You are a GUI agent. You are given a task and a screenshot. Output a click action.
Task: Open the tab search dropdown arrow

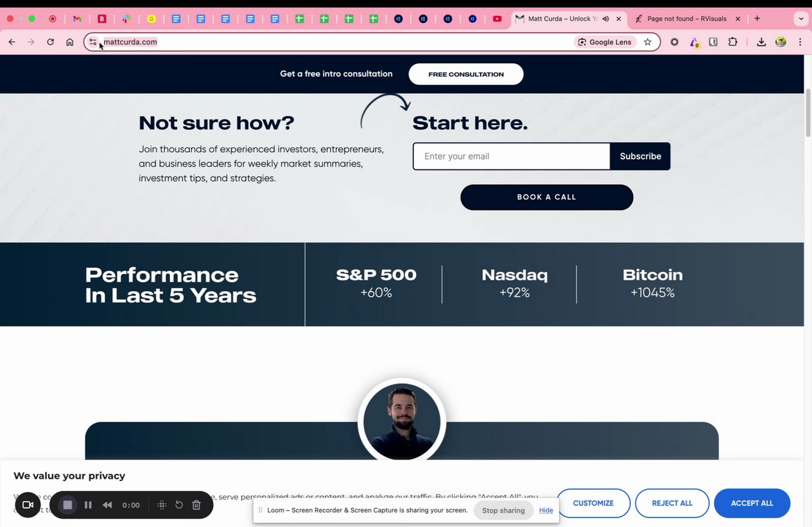click(801, 19)
